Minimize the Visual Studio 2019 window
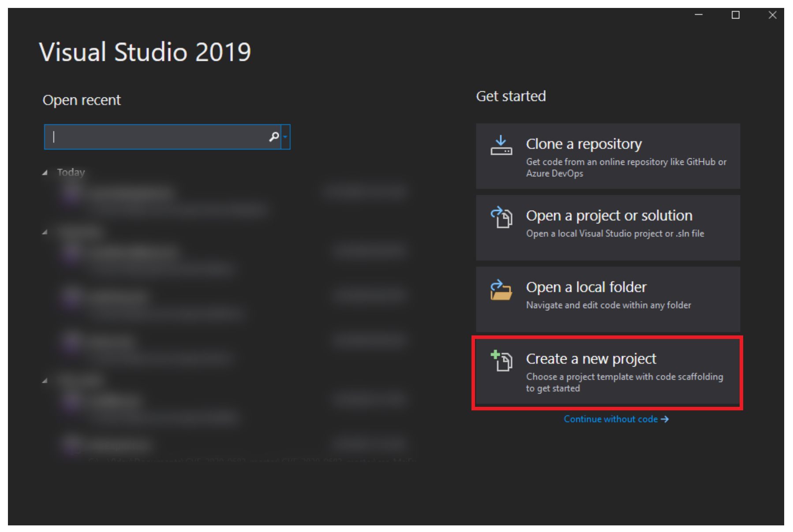The width and height of the screenshot is (793, 532). click(x=699, y=15)
